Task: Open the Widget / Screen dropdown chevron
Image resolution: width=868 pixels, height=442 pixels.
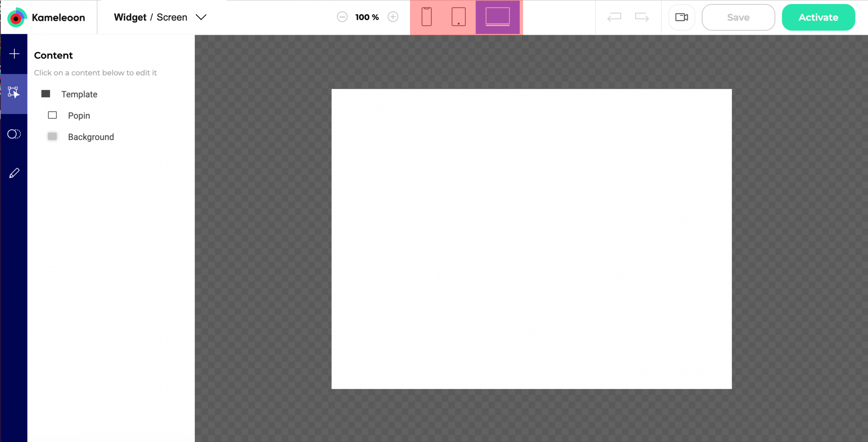Action: tap(201, 17)
